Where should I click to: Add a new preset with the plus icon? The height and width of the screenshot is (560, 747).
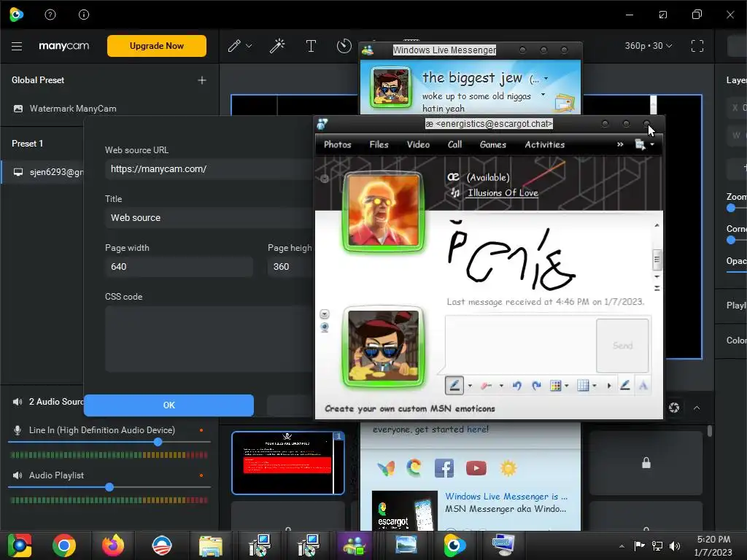pyautogui.click(x=202, y=80)
